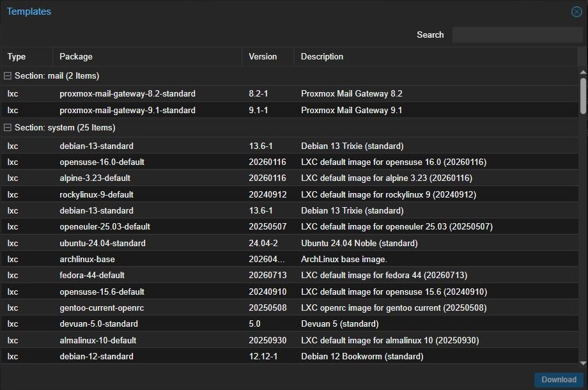Click 'Proxmox Mail Gateway 9.1' description
588x390 pixels.
tap(352, 110)
